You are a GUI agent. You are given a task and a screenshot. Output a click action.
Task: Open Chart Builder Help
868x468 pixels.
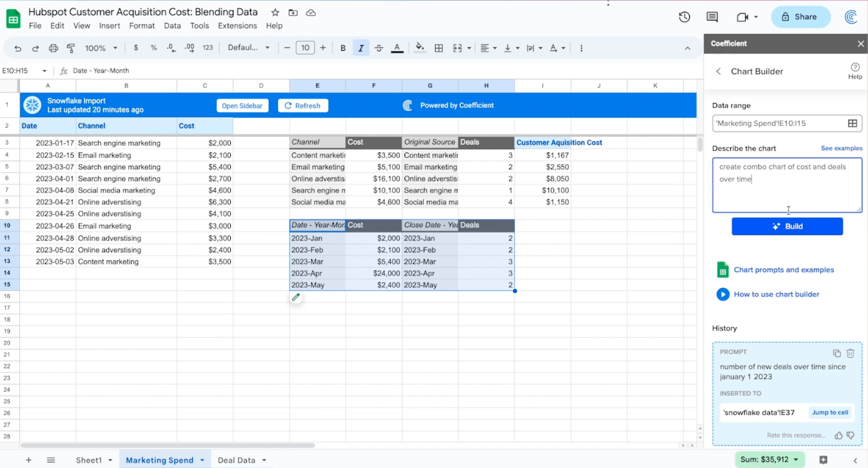[x=855, y=71]
